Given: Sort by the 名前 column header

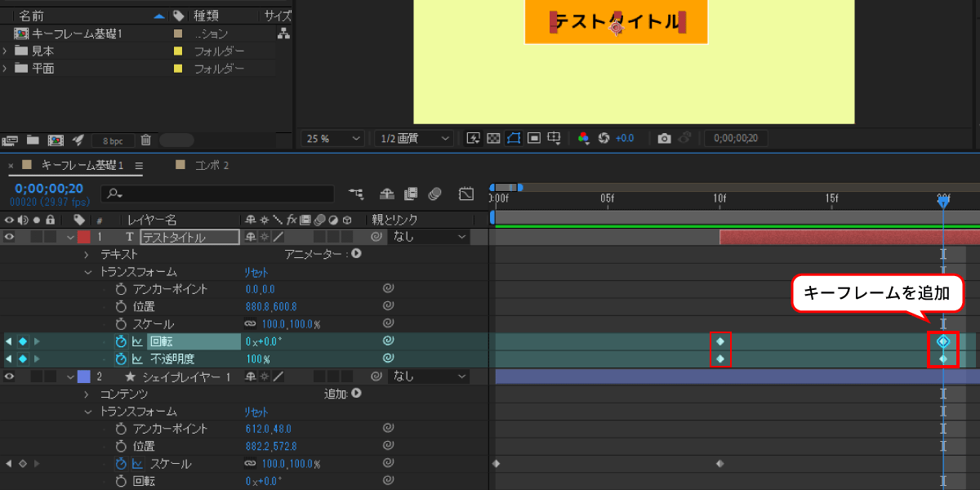Looking at the screenshot, I should 32,16.
